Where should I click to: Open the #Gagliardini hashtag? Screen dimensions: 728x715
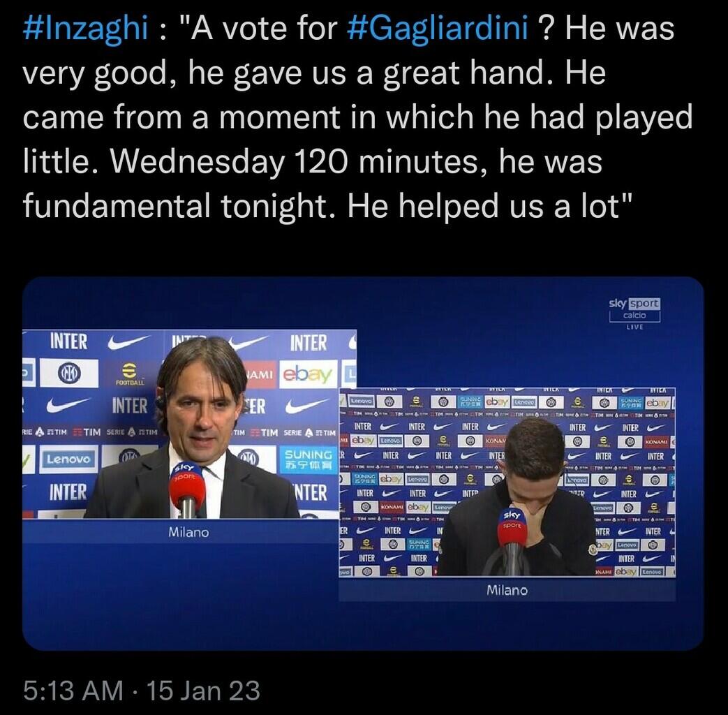click(x=437, y=29)
